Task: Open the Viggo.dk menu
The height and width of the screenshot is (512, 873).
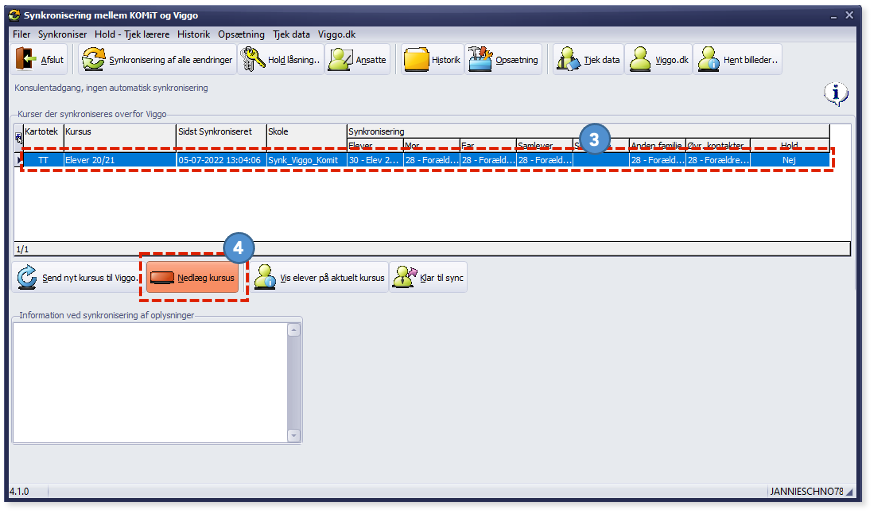Action: pyautogui.click(x=337, y=35)
